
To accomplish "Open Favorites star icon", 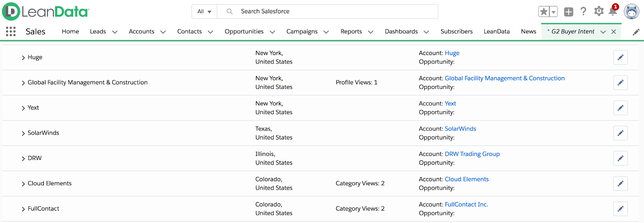I will (x=544, y=12).
